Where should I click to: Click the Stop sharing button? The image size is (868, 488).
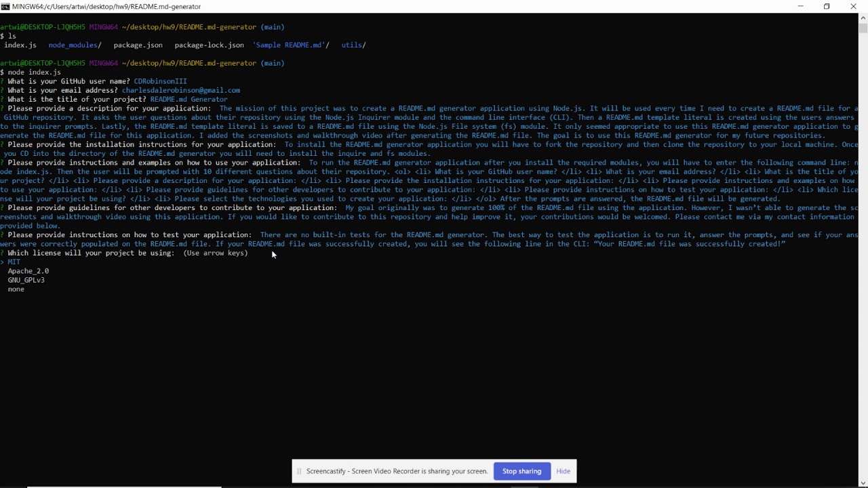(x=521, y=471)
